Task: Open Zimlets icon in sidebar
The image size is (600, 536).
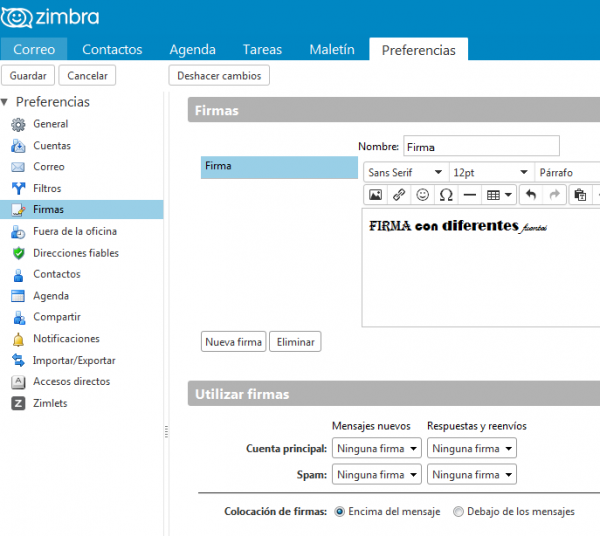Action: coord(18,403)
